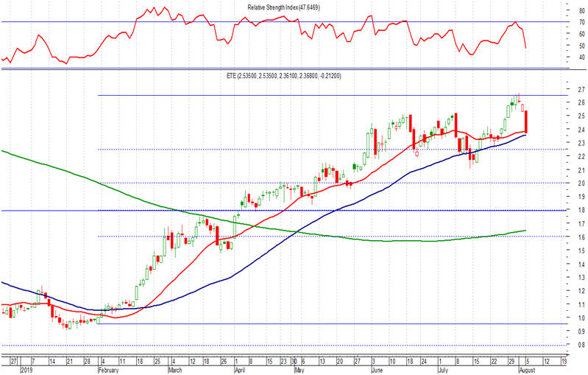
Task: Click the 1.9 price axis label
Action: [581, 197]
